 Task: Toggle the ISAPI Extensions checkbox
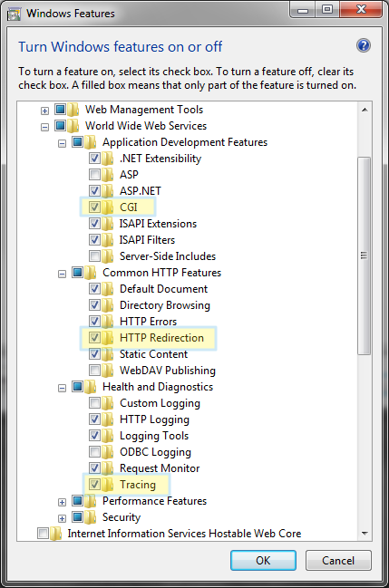click(94, 224)
